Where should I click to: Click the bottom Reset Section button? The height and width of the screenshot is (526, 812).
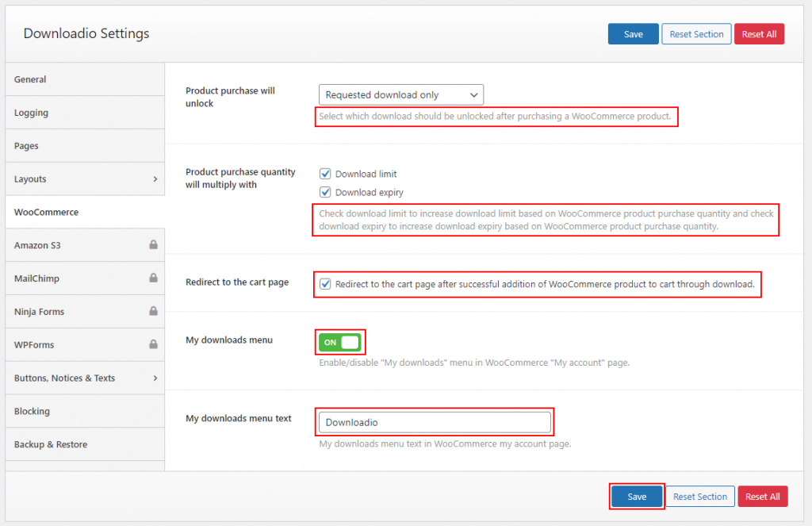click(700, 497)
